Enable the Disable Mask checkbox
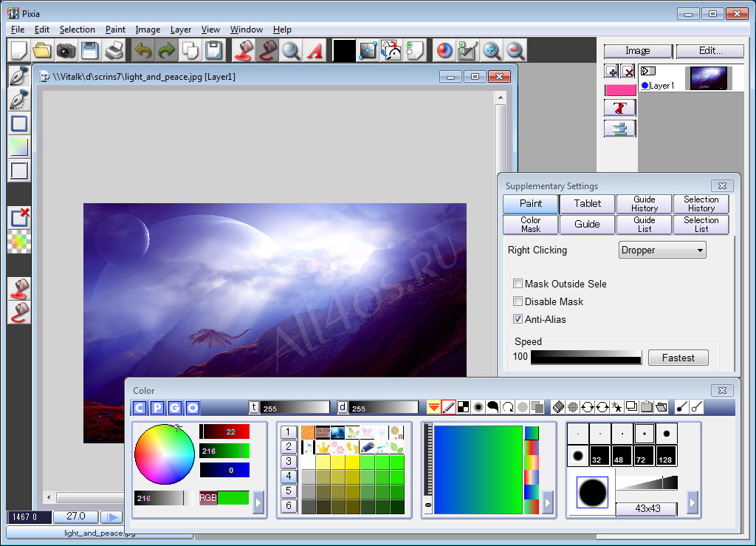The width and height of the screenshot is (756, 546). pyautogui.click(x=518, y=301)
